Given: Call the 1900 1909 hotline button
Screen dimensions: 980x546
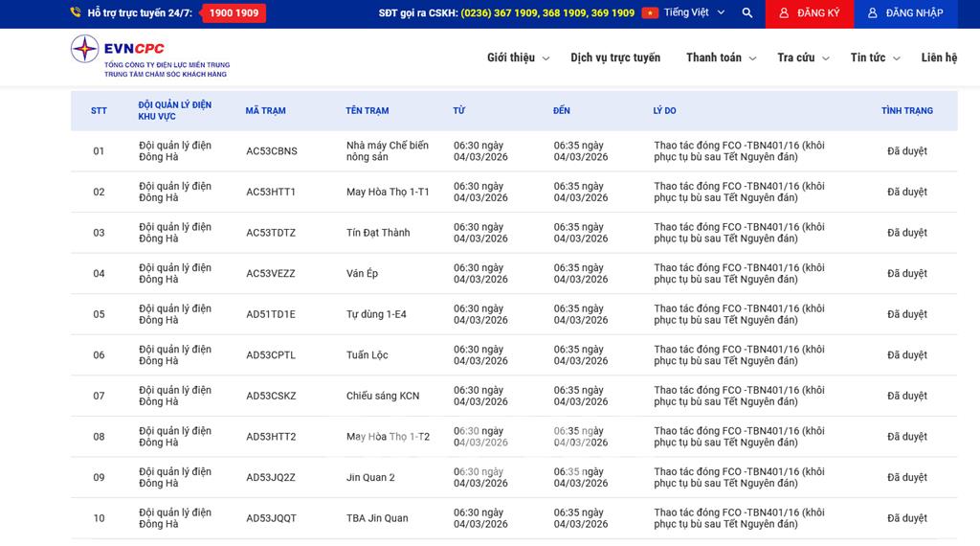Looking at the screenshot, I should point(234,13).
